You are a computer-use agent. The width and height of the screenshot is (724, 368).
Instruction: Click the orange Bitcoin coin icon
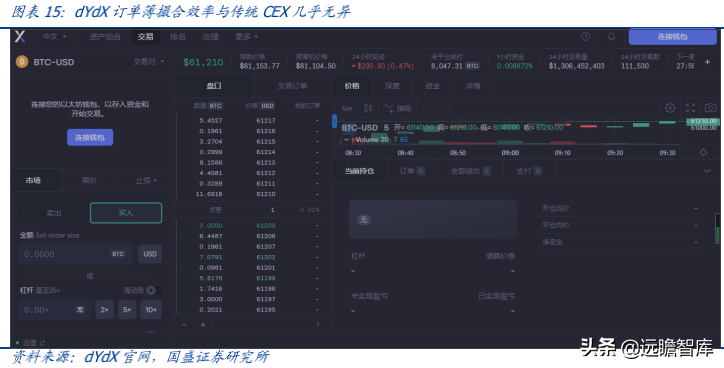click(22, 62)
